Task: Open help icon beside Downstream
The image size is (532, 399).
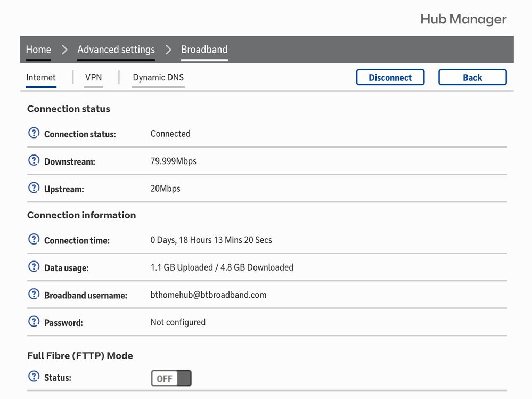Action: coord(34,160)
